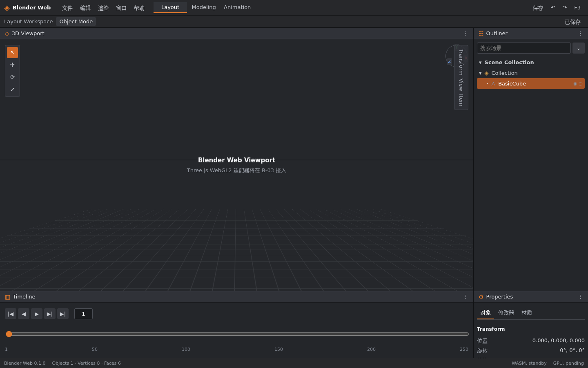
Task: Click the current frame number field
Action: point(83,314)
